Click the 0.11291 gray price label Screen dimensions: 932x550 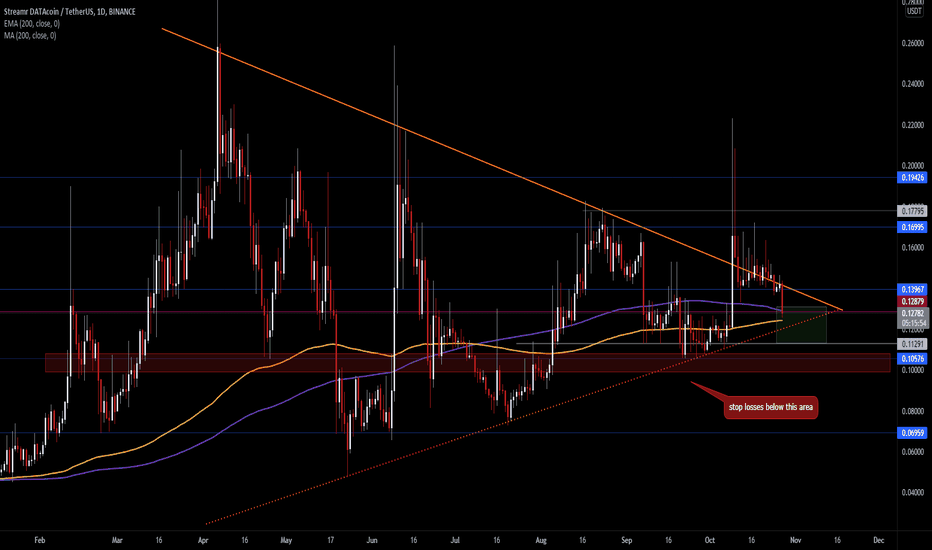(912, 344)
